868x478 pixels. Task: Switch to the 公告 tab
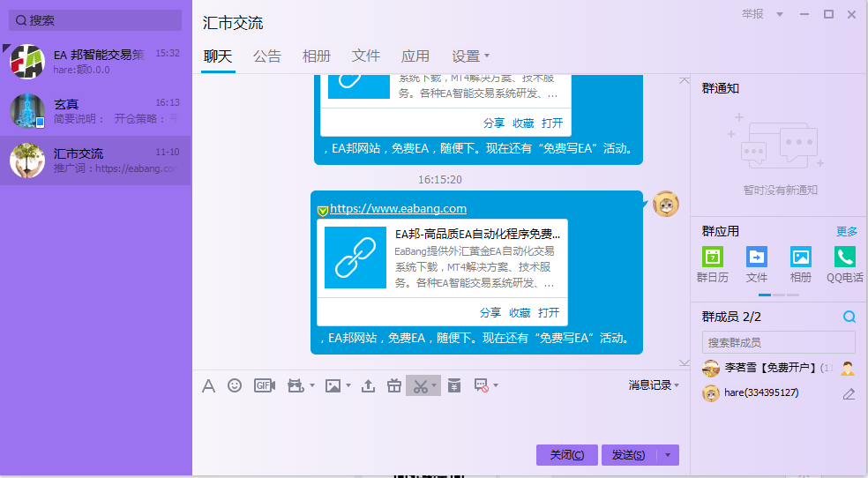coord(266,56)
